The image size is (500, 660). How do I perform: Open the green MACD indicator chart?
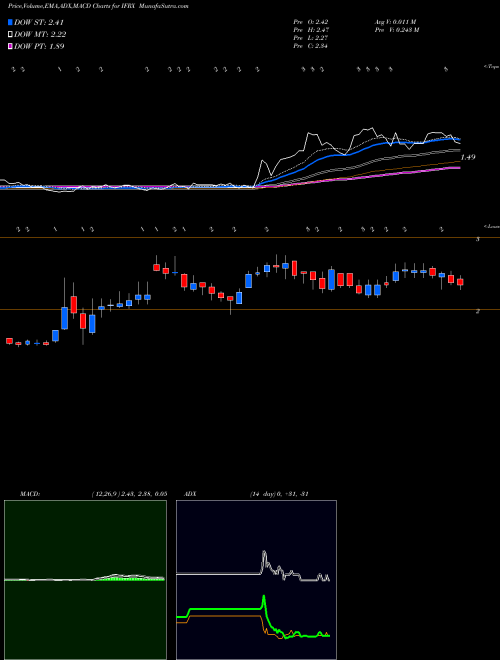[85, 580]
